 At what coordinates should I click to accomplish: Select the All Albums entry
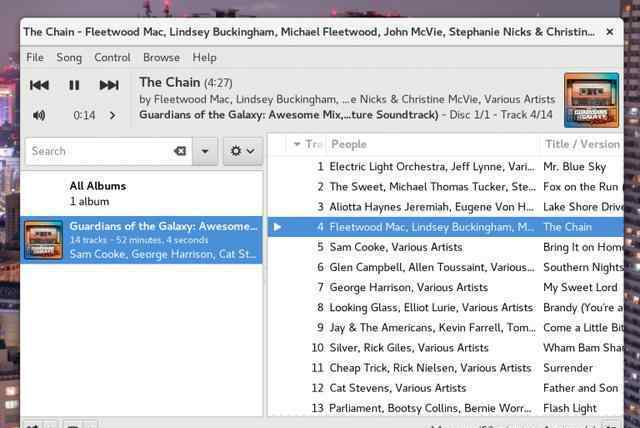142,194
